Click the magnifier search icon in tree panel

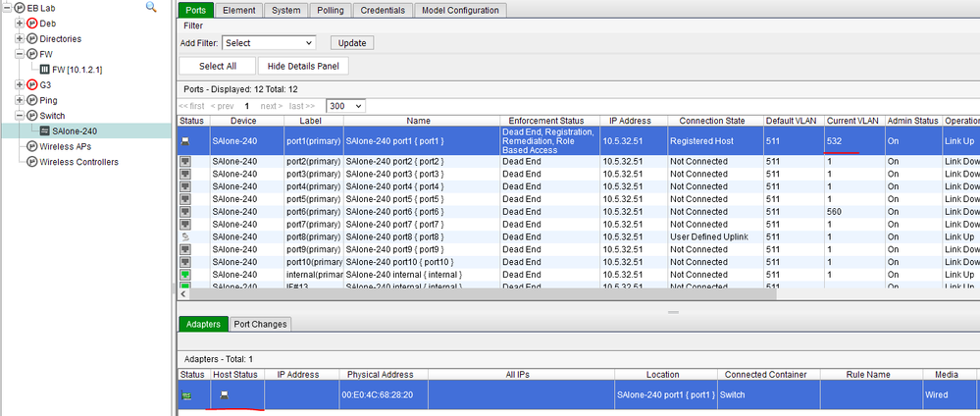click(x=151, y=7)
